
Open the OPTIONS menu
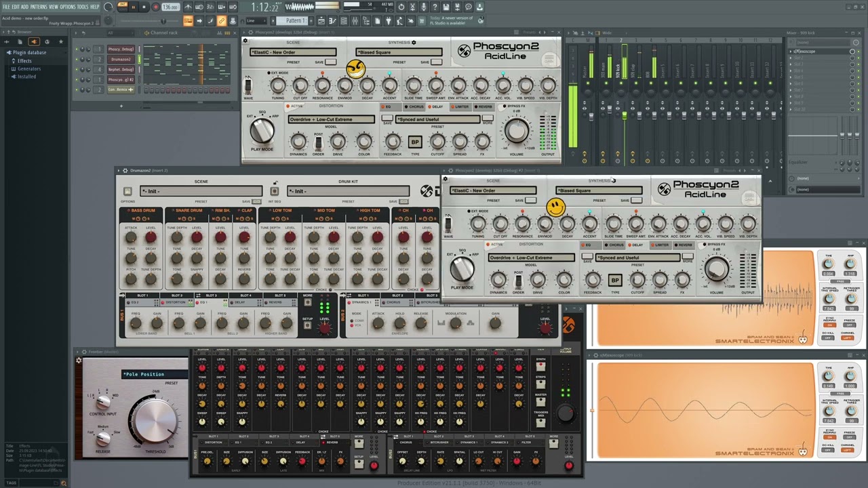coord(68,7)
